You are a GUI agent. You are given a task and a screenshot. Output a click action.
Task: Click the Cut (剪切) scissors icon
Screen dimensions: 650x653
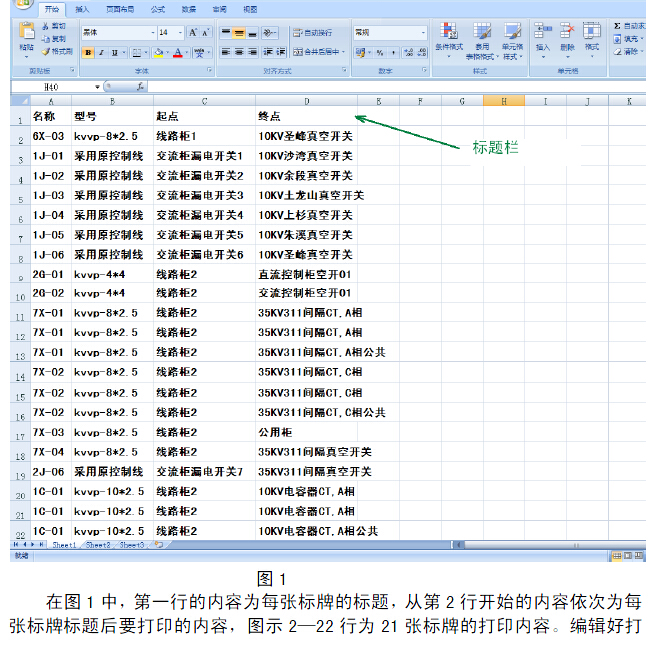tap(57, 26)
